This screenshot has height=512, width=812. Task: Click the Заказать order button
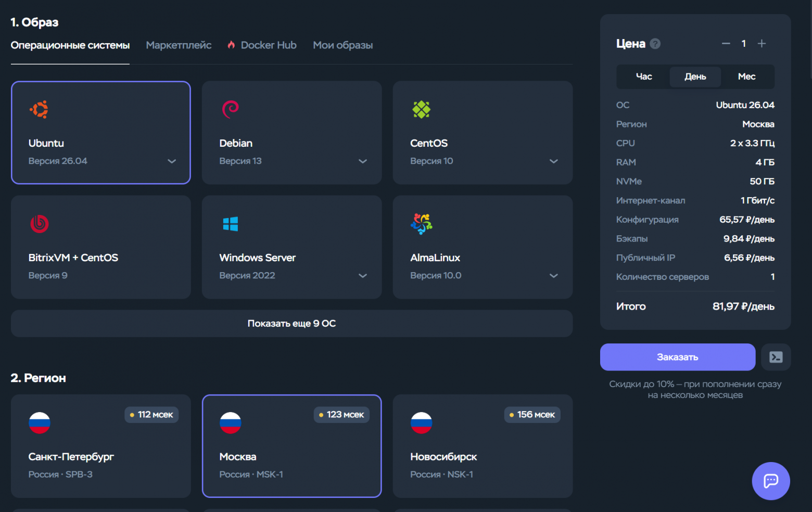[x=678, y=357]
